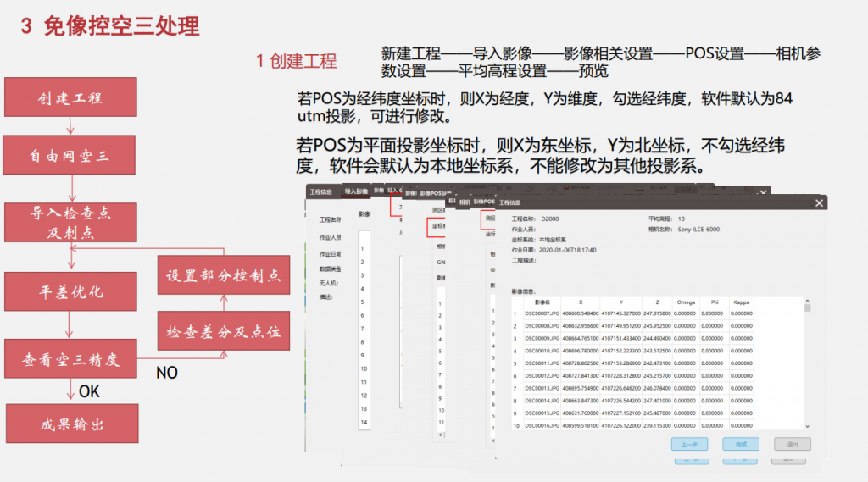Click the image table scrollbar up arrow
The image size is (868, 482).
coord(807,301)
